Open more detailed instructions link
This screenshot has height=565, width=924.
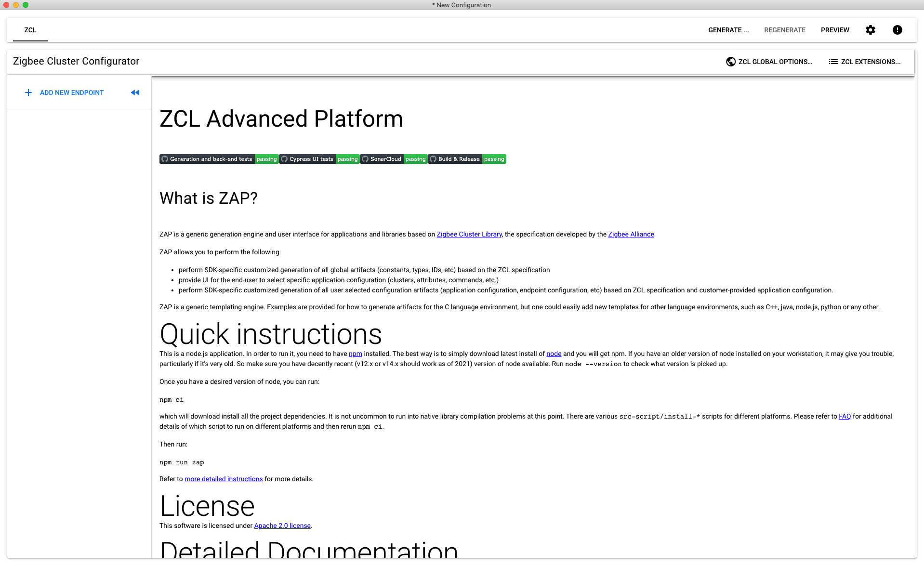224,479
